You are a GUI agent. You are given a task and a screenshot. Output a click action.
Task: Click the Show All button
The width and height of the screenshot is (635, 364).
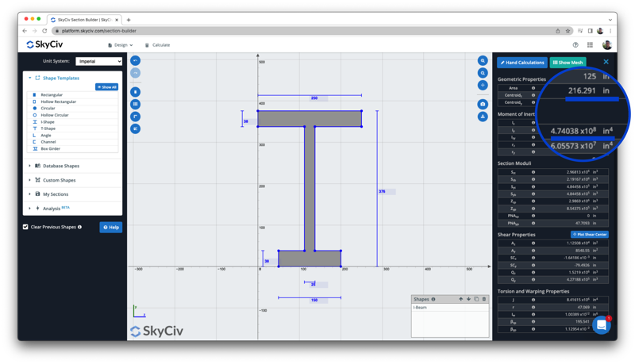(107, 87)
